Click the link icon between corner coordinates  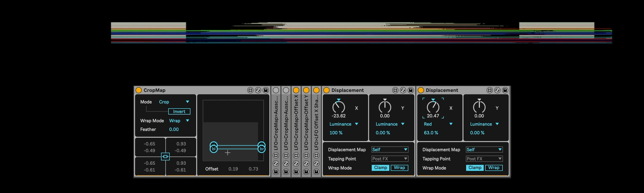coord(165,157)
